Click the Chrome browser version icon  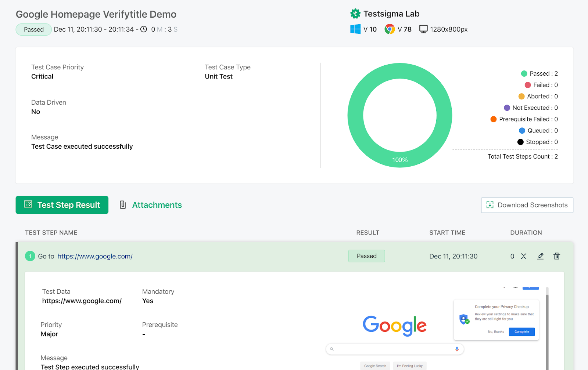pyautogui.click(x=390, y=29)
